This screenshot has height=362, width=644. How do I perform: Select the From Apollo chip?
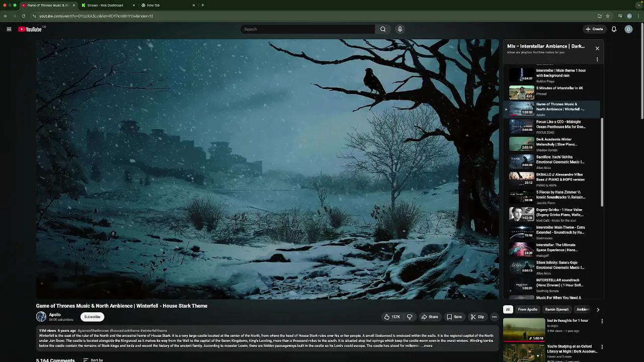528,310
